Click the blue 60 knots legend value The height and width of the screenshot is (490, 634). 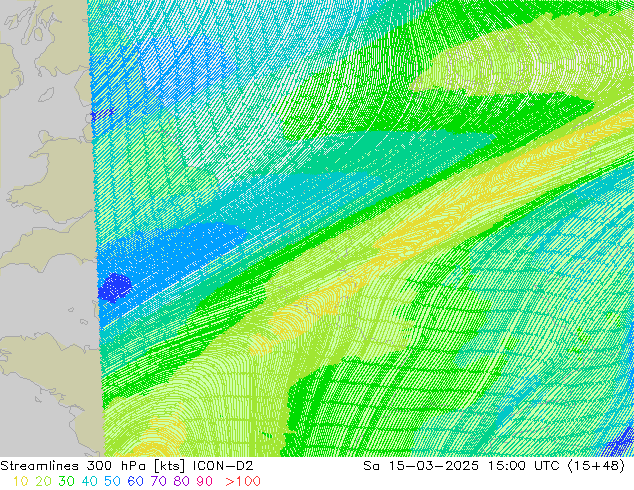[135, 481]
